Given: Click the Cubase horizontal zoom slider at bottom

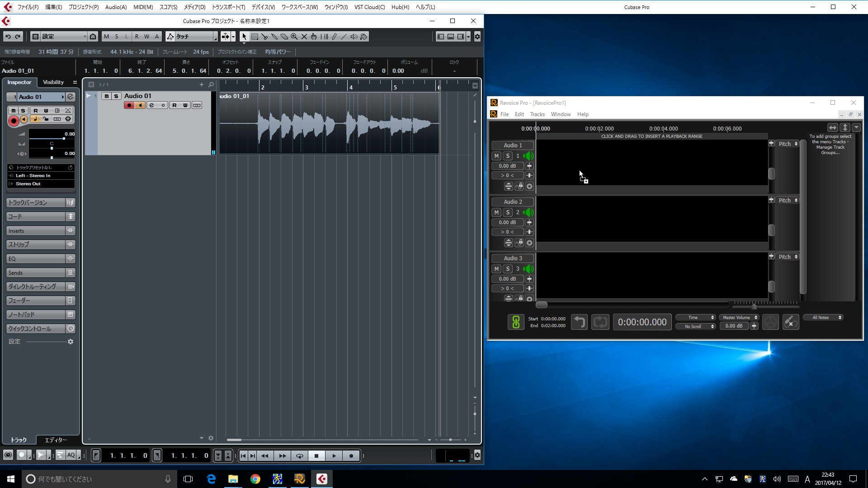Looking at the screenshot, I should [x=450, y=440].
